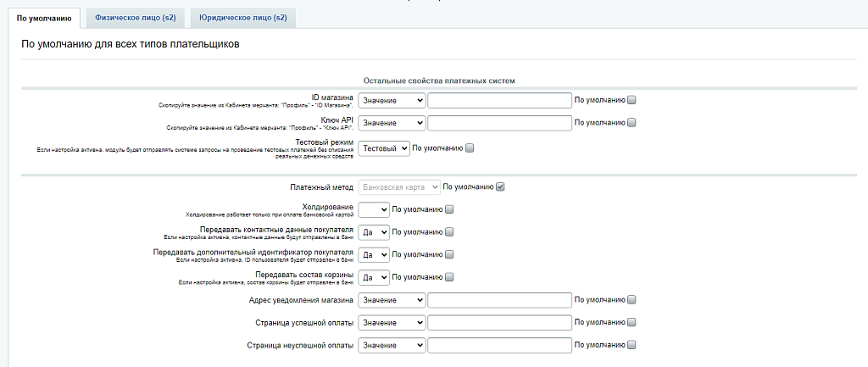Select the По умолчанию tab
Viewport: 868px width, 367px height.
tap(44, 17)
